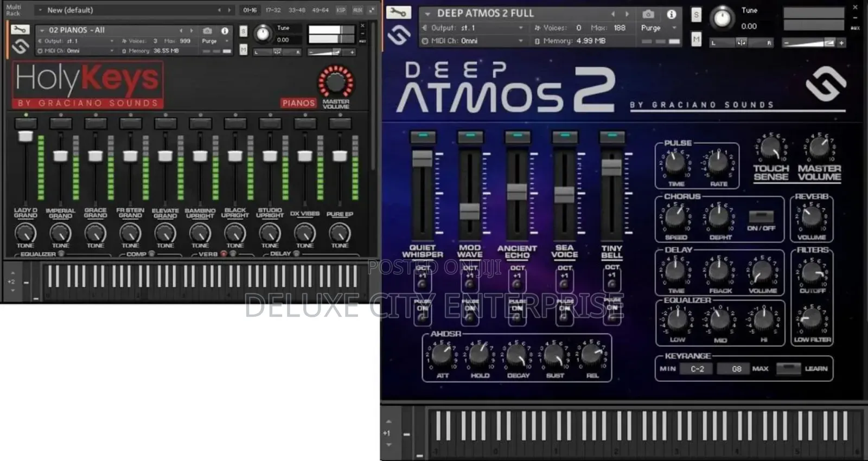Viewport: 868px width, 461px height.
Task: Click the Pulse Rate knob
Action: click(718, 163)
